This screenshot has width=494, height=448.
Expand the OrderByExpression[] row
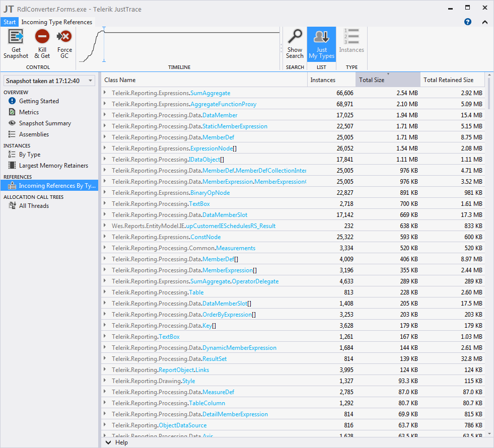[105, 314]
